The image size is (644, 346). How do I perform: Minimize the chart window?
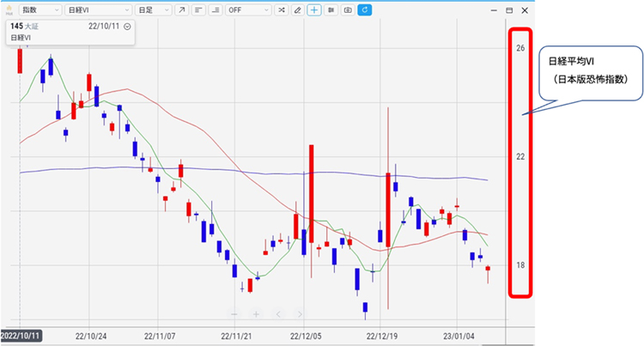pyautogui.click(x=494, y=10)
